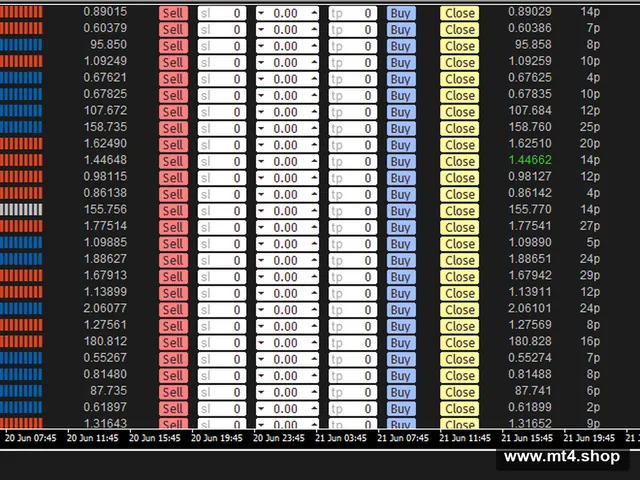Viewport: 640px width, 480px height.
Task: Click sl field in 1.62490 row
Action: (222, 145)
